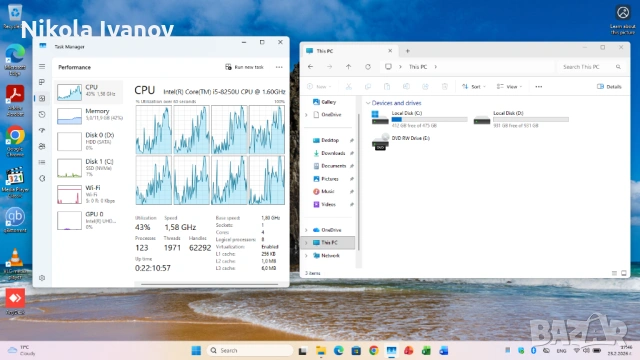Collapse Devices and drives group
The image size is (640, 360).
[368, 103]
